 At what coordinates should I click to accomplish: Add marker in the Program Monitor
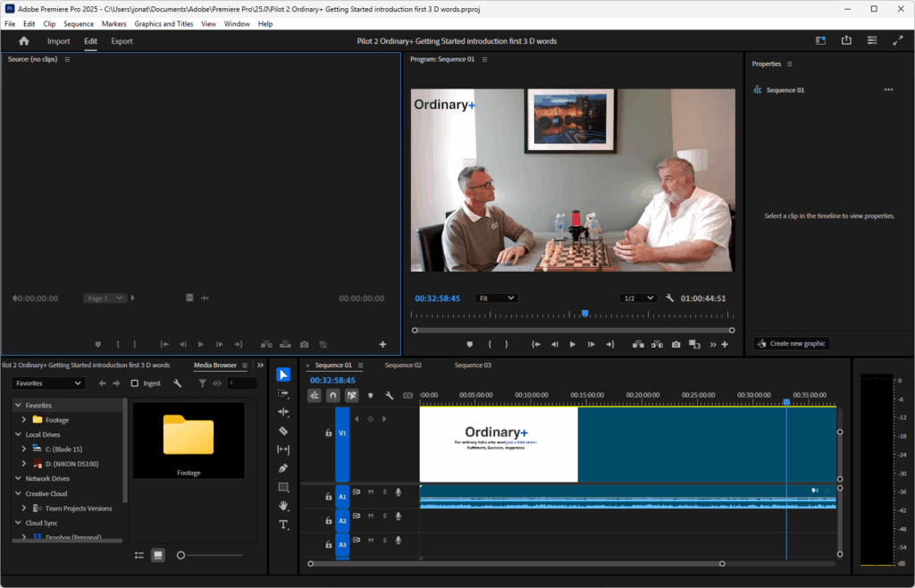click(470, 344)
